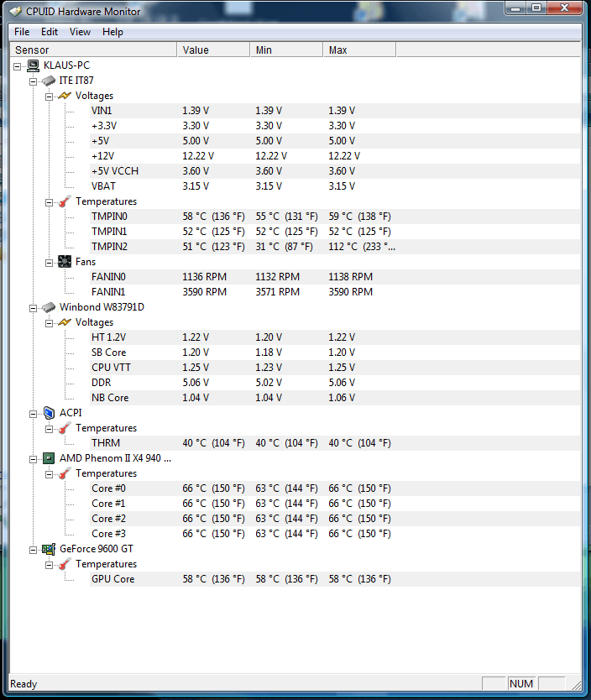This screenshot has width=591, height=700.
Task: Click ACPI Temperatures thermometer icon
Action: 65,428
